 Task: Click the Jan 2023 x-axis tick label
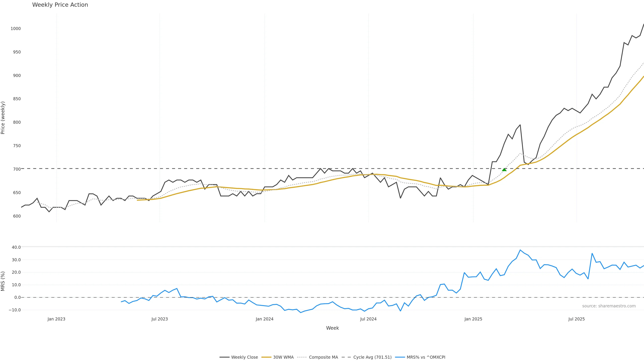[x=56, y=319]
